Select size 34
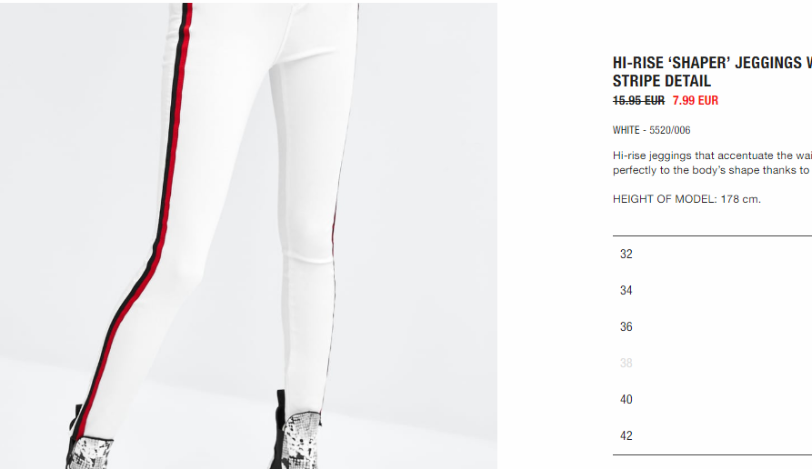The image size is (812, 469). [x=713, y=290]
